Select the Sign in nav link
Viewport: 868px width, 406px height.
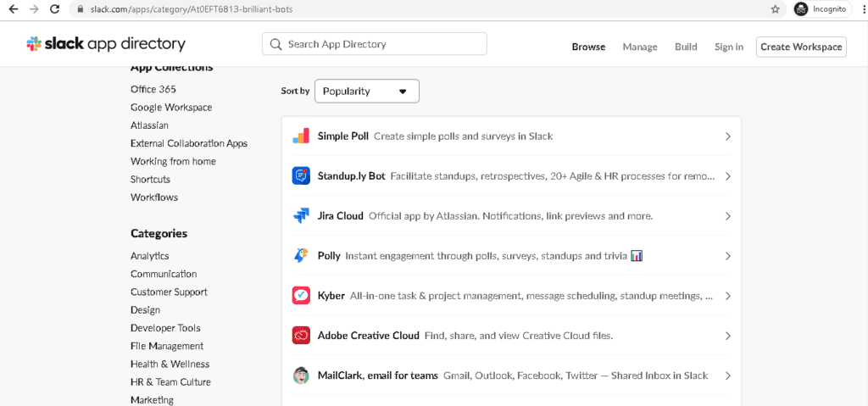point(729,47)
